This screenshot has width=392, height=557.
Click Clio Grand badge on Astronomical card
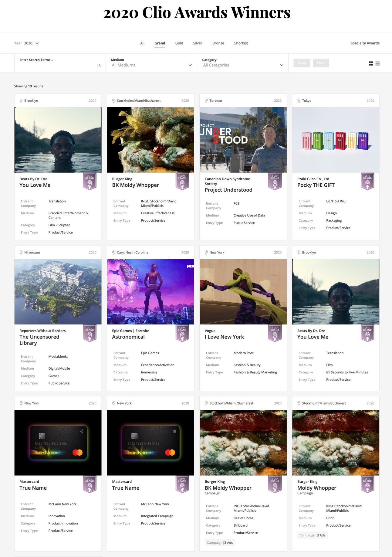click(182, 333)
